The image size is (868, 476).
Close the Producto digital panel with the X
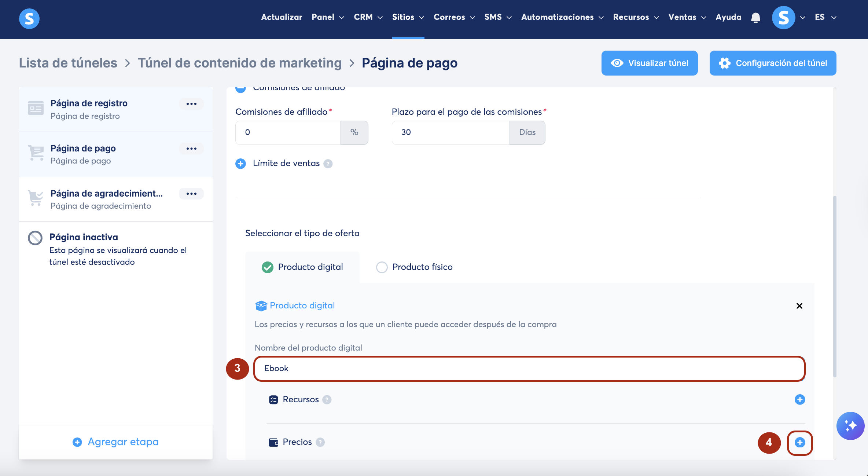point(799,306)
